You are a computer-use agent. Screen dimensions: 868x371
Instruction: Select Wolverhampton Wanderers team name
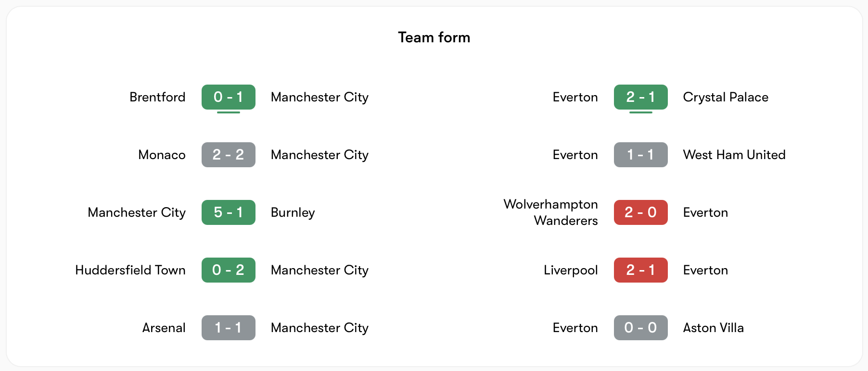(x=550, y=212)
